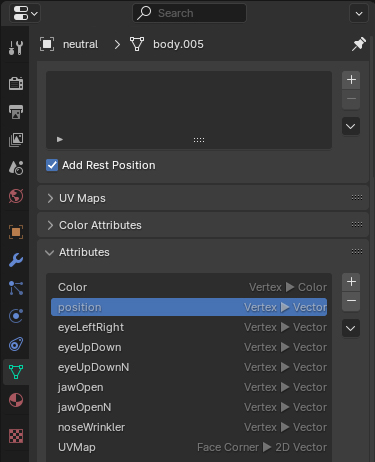Click the Attributes panel drag grip
The height and width of the screenshot is (462, 375).
click(357, 252)
